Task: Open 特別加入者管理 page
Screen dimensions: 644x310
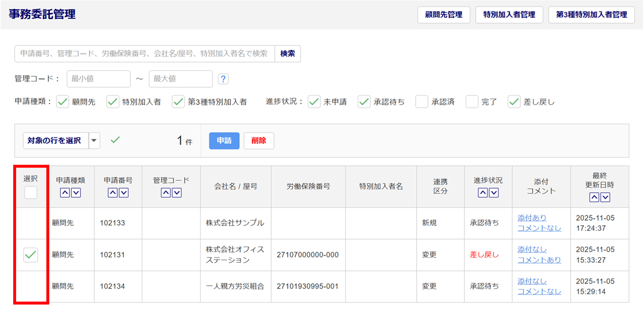Action: click(x=509, y=15)
